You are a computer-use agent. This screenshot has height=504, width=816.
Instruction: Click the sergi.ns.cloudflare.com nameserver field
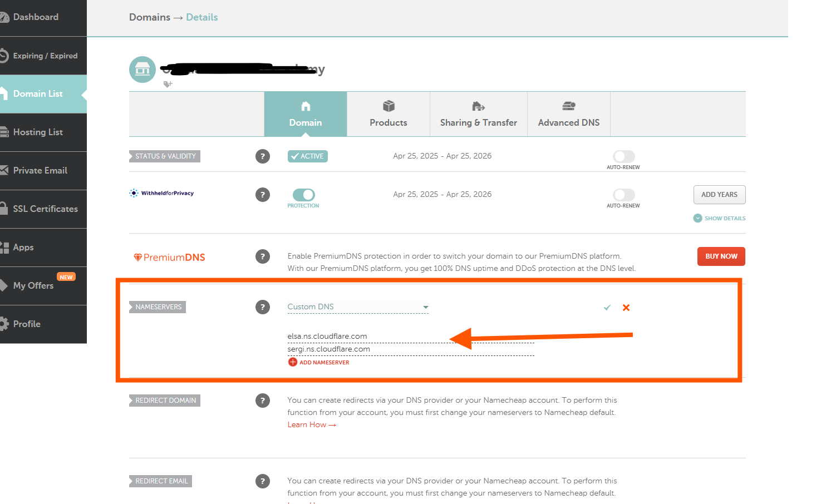411,349
